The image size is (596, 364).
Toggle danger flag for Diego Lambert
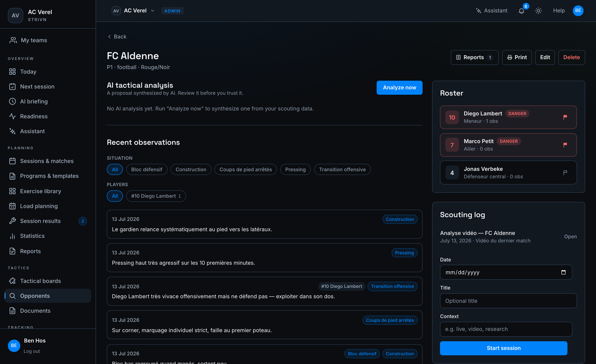(x=565, y=117)
